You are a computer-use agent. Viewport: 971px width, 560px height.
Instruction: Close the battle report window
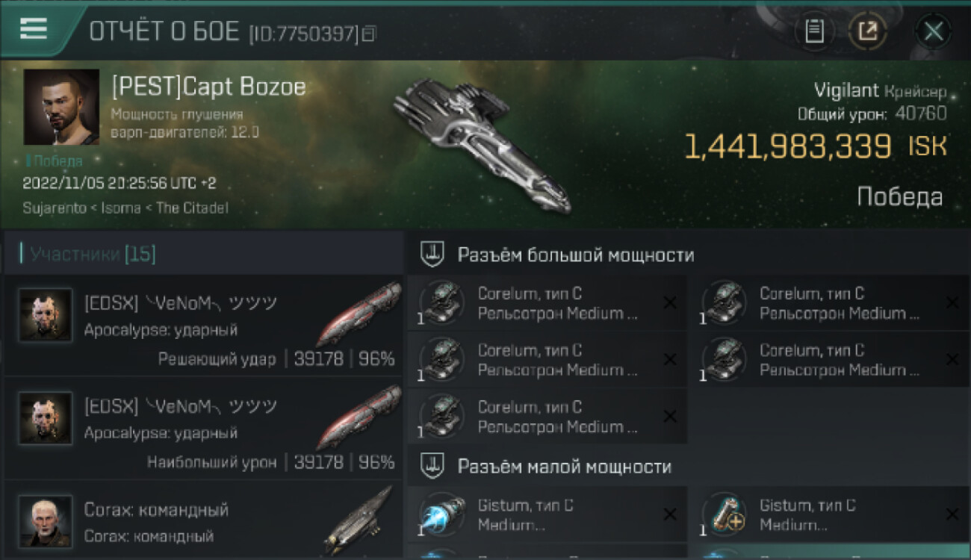point(933,31)
